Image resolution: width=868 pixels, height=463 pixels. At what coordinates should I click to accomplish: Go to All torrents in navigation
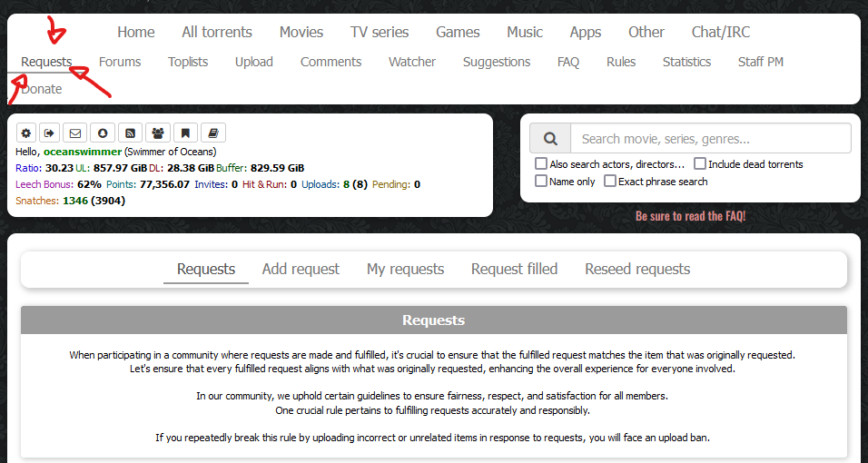(217, 32)
